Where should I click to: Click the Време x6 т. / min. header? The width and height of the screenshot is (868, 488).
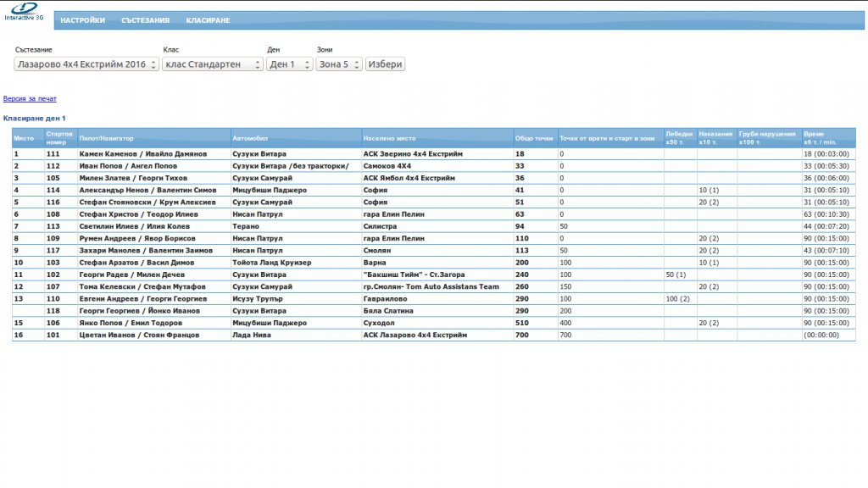click(x=828, y=138)
